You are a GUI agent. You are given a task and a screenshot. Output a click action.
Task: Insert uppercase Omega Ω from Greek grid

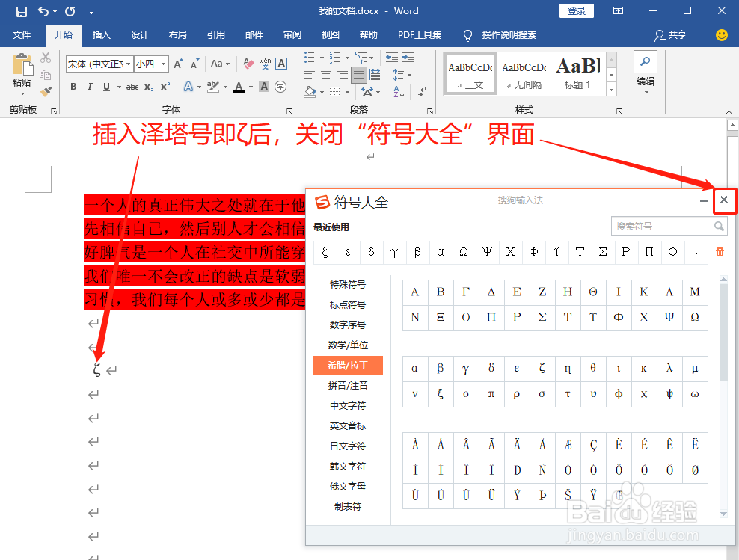[x=695, y=317]
